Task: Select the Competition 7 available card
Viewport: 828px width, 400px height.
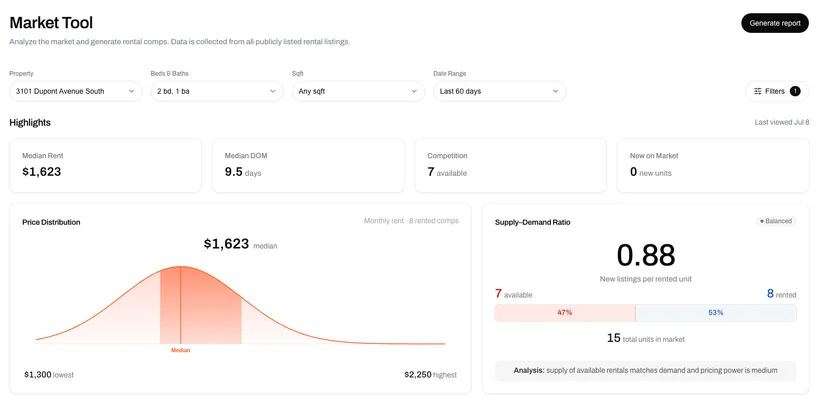Action: pyautogui.click(x=511, y=165)
